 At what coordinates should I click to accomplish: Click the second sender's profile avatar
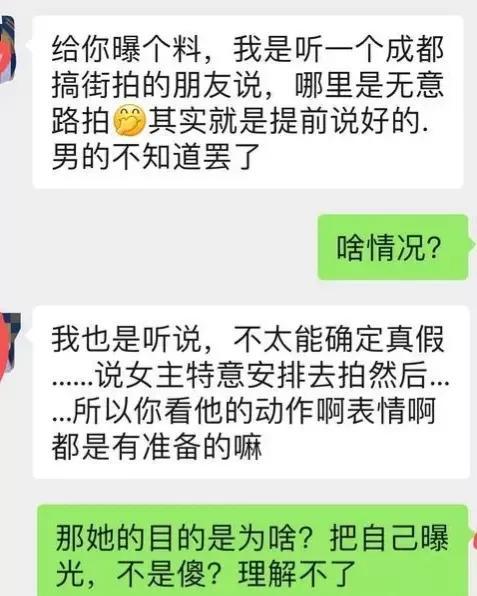click(9, 344)
